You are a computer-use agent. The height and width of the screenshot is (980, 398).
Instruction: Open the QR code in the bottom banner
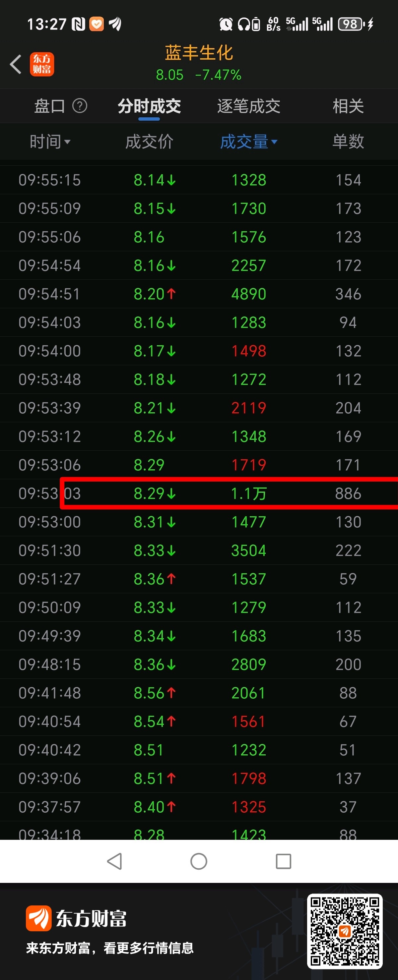(345, 931)
